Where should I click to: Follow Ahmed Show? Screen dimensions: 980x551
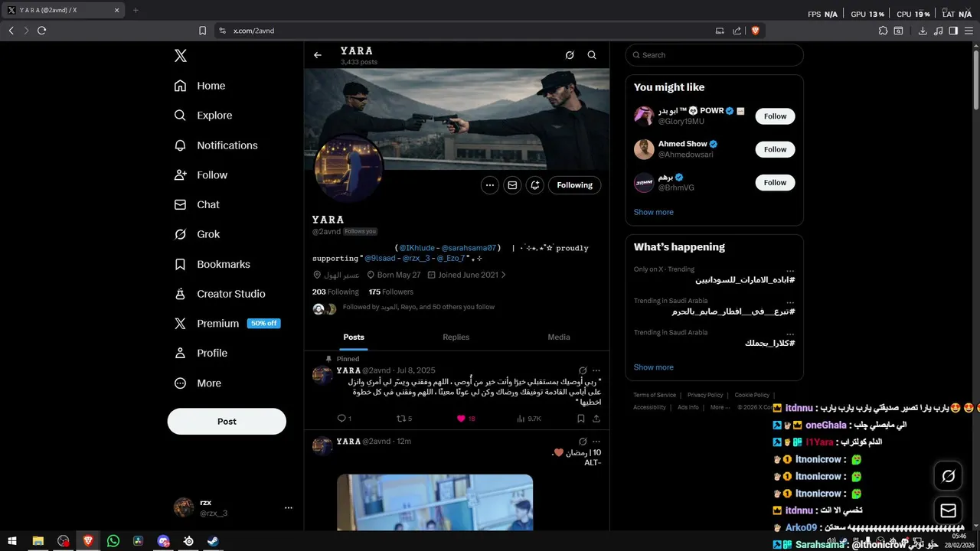pos(775,149)
